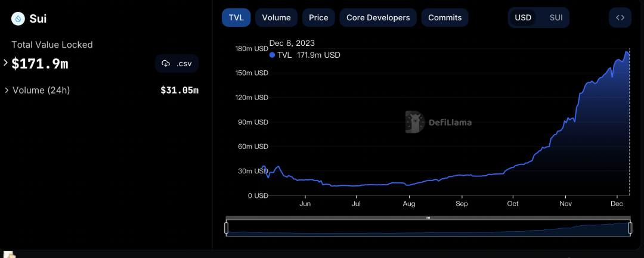Click the Jul label on x-axis
This screenshot has height=258, width=644.
[356, 204]
